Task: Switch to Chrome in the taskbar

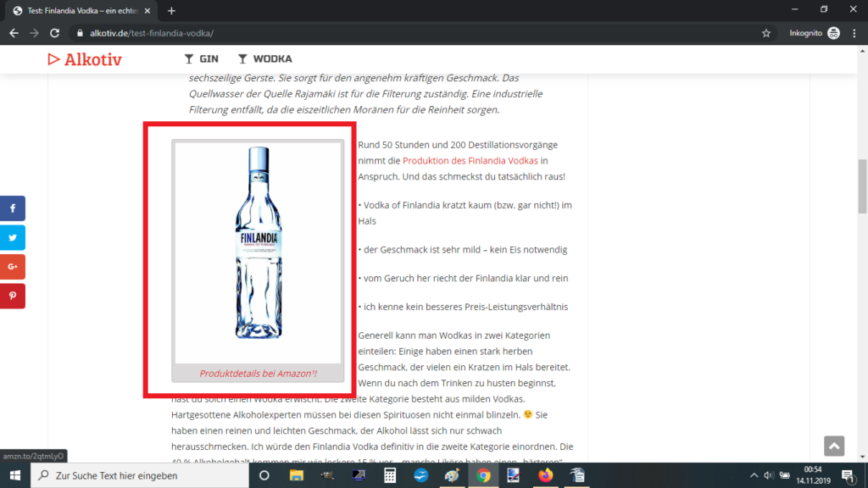Action: pos(483,475)
